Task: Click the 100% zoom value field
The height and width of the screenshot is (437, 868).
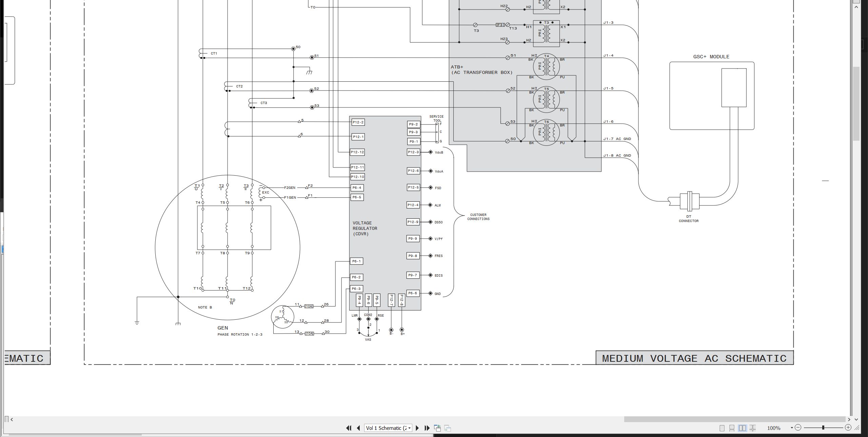Action: click(774, 428)
